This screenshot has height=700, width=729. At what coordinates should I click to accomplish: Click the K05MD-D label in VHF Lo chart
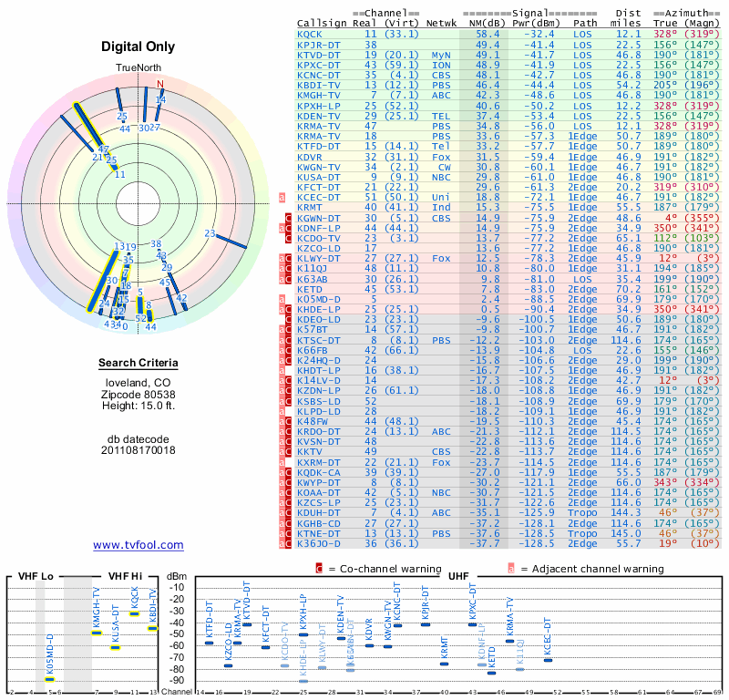pos(50,654)
